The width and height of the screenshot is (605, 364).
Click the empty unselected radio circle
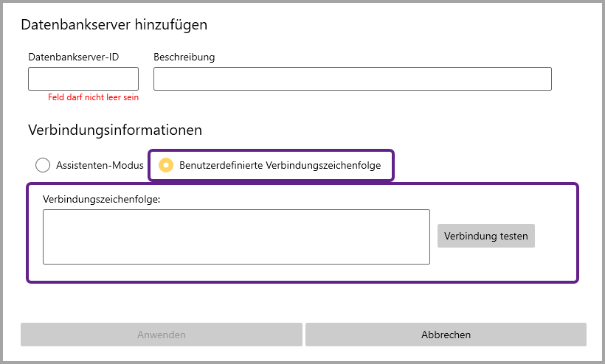click(x=43, y=166)
